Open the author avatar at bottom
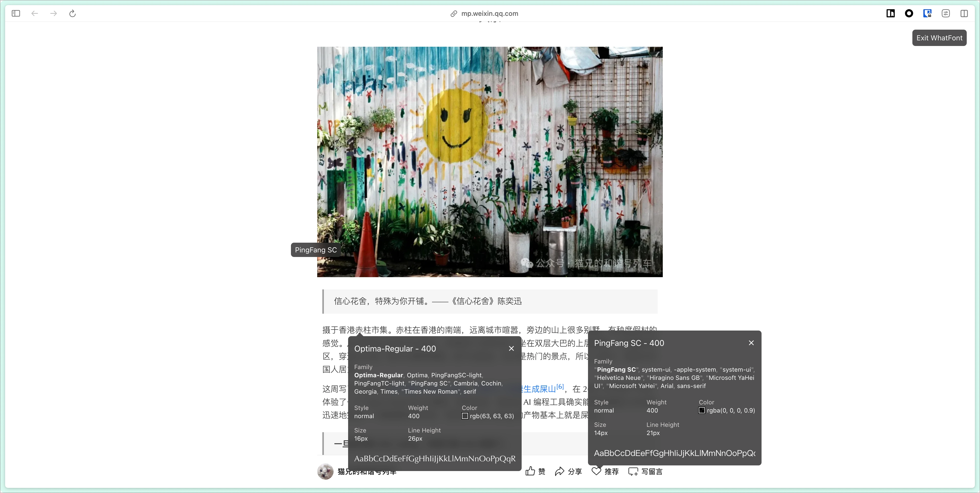Viewport: 980px width, 493px height. point(325,471)
